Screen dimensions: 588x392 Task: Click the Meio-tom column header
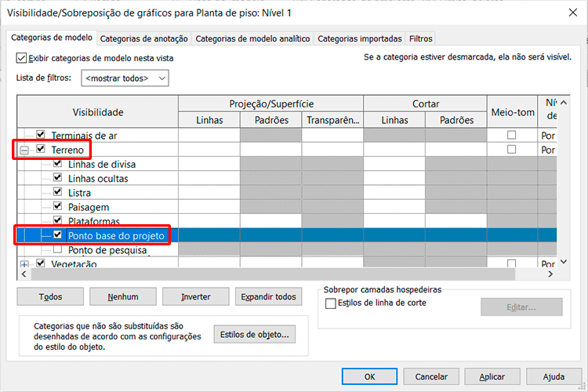pyautogui.click(x=512, y=112)
